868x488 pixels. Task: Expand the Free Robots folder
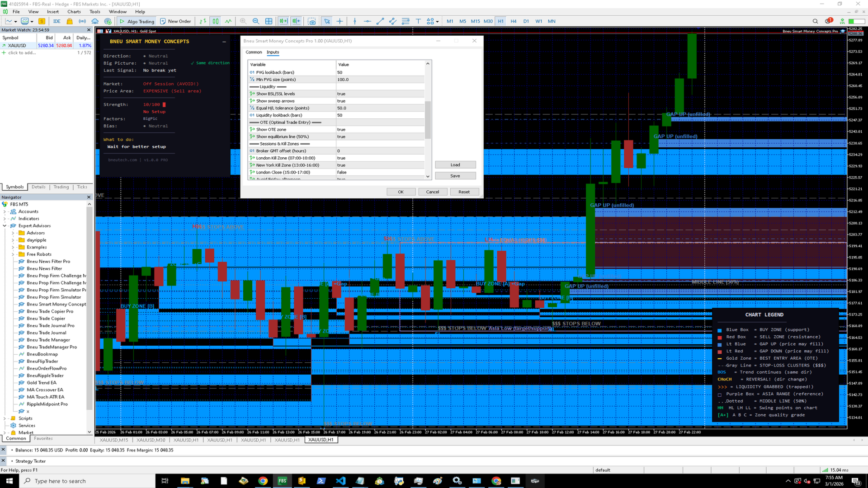tap(13, 254)
